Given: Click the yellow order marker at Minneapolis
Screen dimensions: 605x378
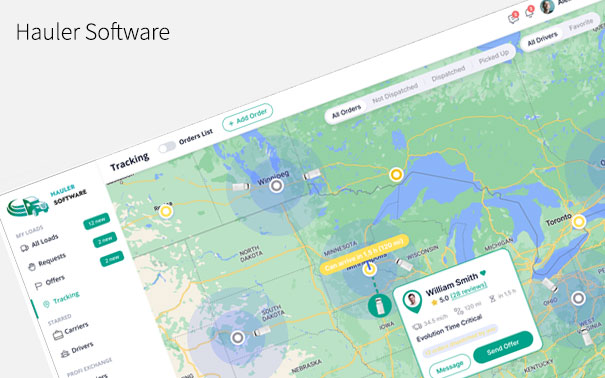Looking at the screenshot, I should point(369,269).
